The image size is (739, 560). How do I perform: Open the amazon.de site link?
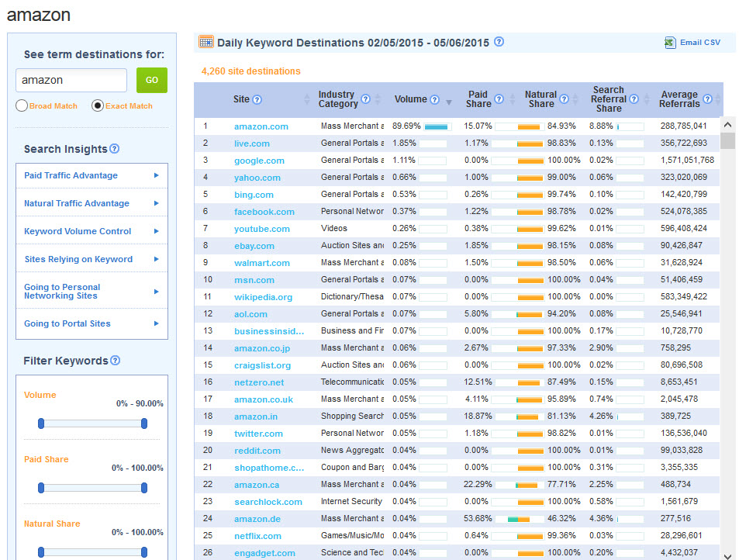click(x=257, y=519)
